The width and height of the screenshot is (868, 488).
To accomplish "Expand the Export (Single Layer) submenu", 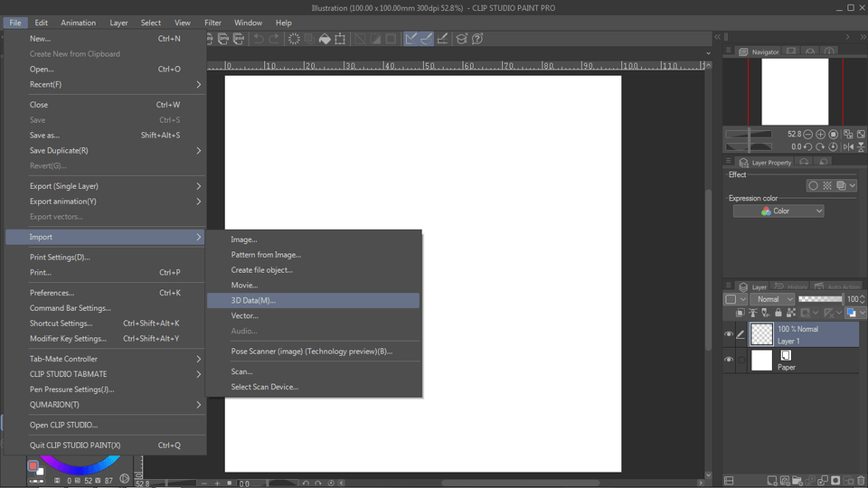I will [x=106, y=186].
